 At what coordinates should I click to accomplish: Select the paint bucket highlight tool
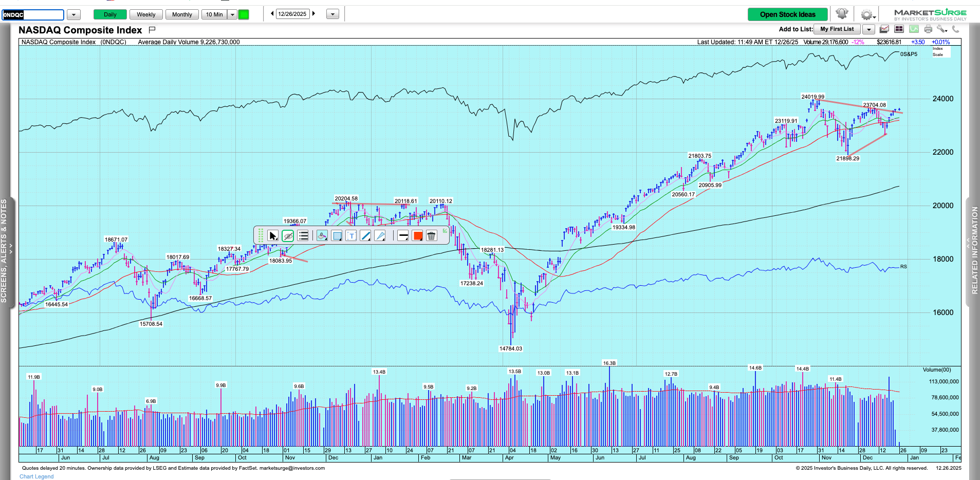[x=322, y=236]
